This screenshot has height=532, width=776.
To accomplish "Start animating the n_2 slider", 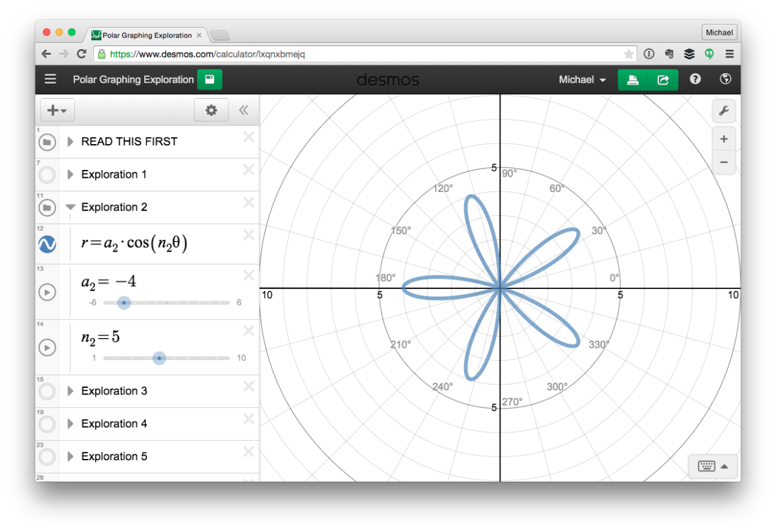I will point(47,347).
